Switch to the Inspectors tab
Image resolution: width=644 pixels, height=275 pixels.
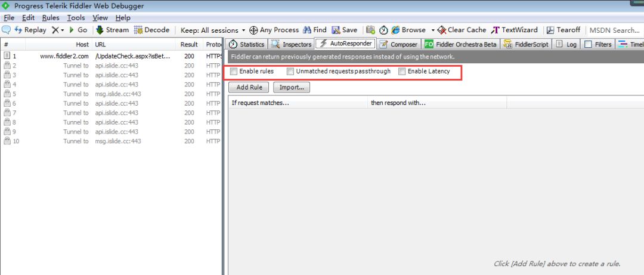click(x=291, y=44)
